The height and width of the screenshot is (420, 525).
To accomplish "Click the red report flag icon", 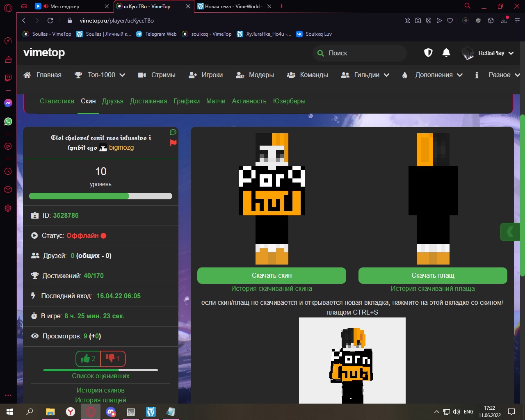I will click(173, 143).
